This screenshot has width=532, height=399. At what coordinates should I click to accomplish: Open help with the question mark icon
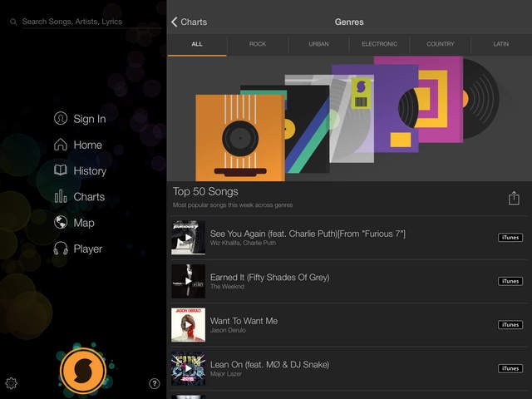155,383
